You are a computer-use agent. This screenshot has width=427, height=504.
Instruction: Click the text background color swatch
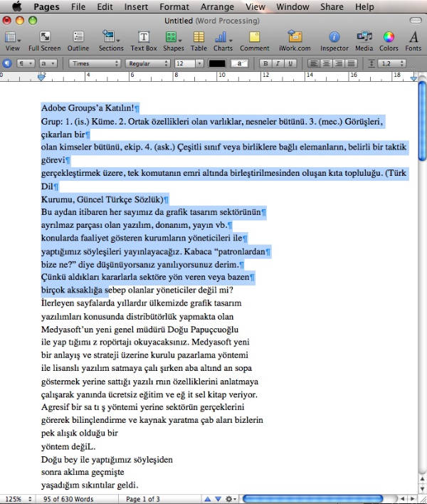(239, 63)
